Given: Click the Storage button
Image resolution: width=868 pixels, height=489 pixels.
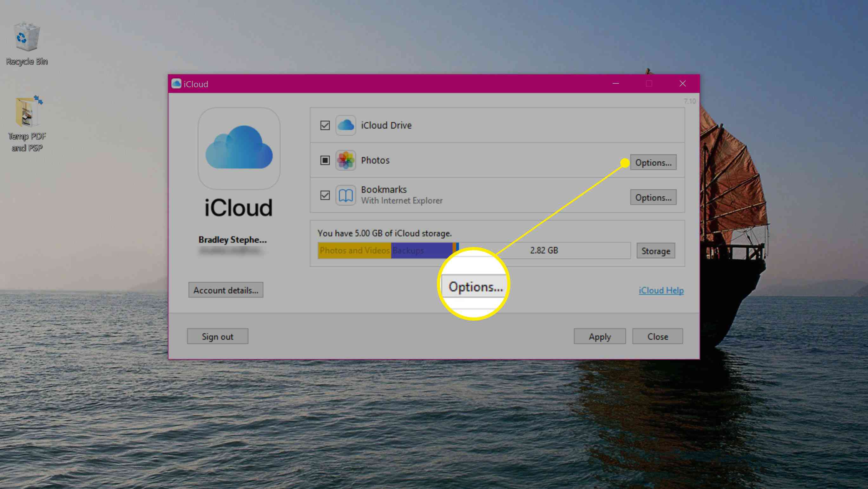Looking at the screenshot, I should [655, 251].
